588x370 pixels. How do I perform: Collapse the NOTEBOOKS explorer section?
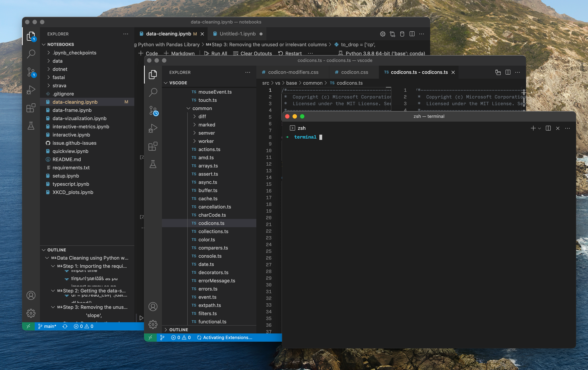click(x=44, y=44)
